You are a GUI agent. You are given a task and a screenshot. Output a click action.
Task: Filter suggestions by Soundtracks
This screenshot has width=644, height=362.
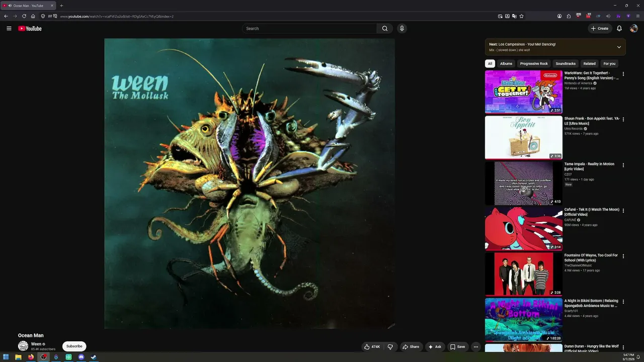pos(566,64)
